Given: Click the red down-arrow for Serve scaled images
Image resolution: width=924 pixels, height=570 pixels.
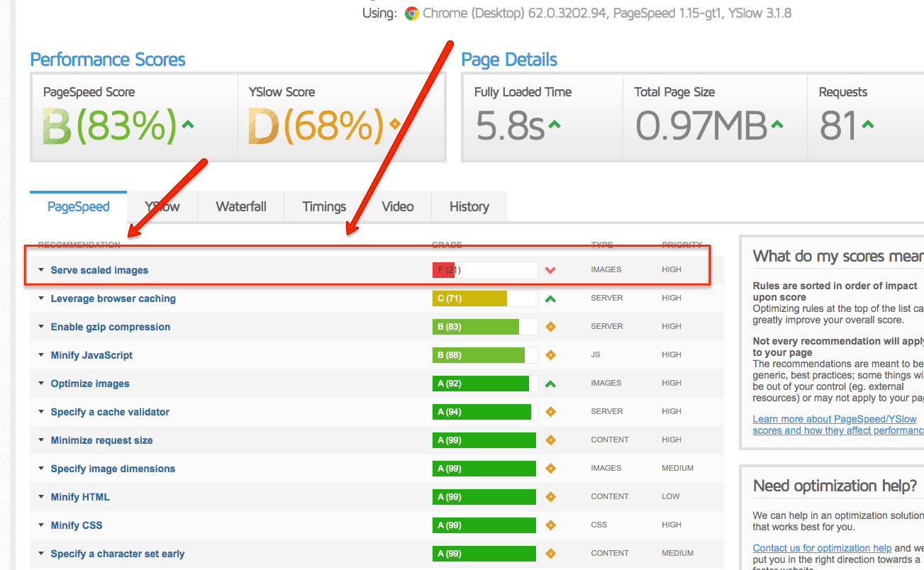Looking at the screenshot, I should [550, 270].
